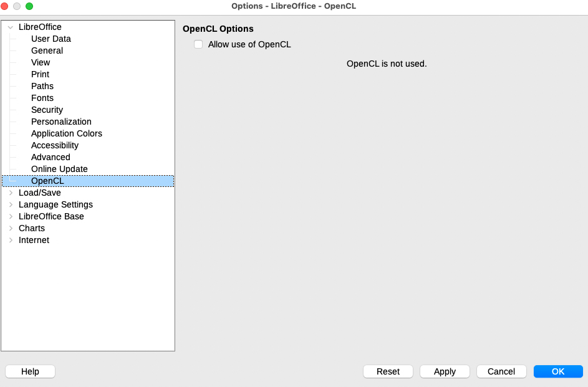The image size is (588, 387).
Task: Close the Options dialog window
Action: (x=4, y=6)
